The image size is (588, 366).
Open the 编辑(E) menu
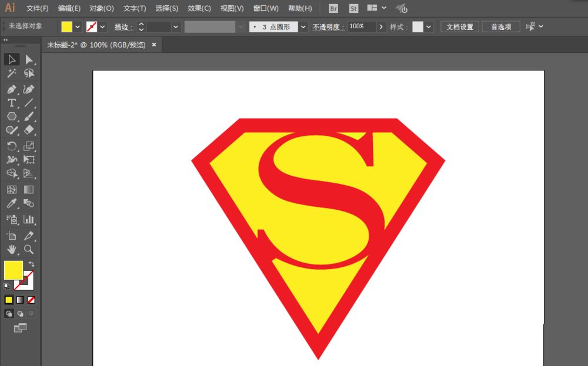coord(69,8)
